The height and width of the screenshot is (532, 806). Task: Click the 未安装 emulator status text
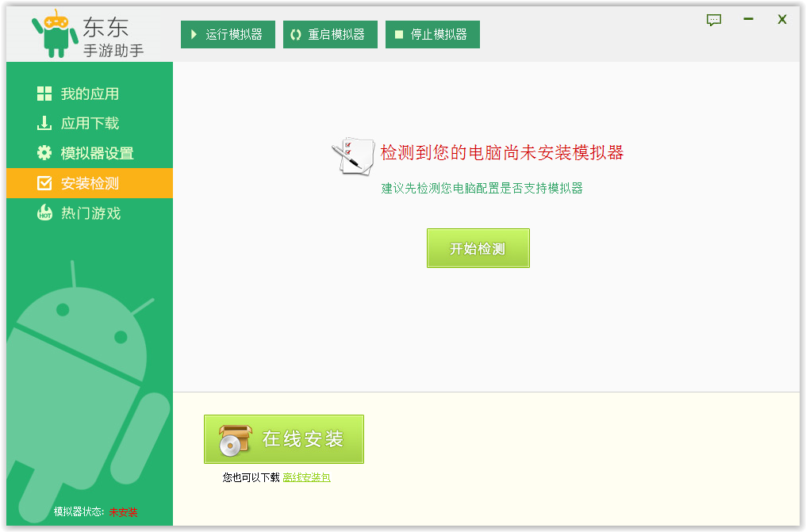click(x=123, y=512)
